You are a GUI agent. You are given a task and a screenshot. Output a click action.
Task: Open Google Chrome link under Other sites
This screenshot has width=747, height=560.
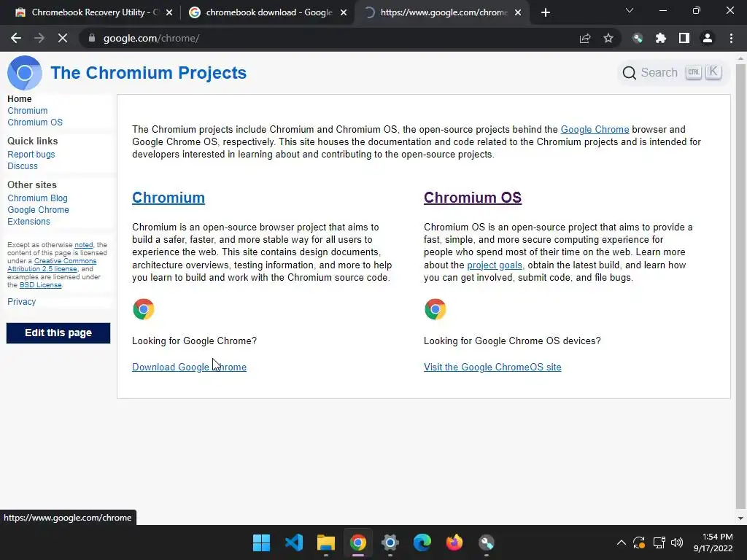tap(38, 210)
